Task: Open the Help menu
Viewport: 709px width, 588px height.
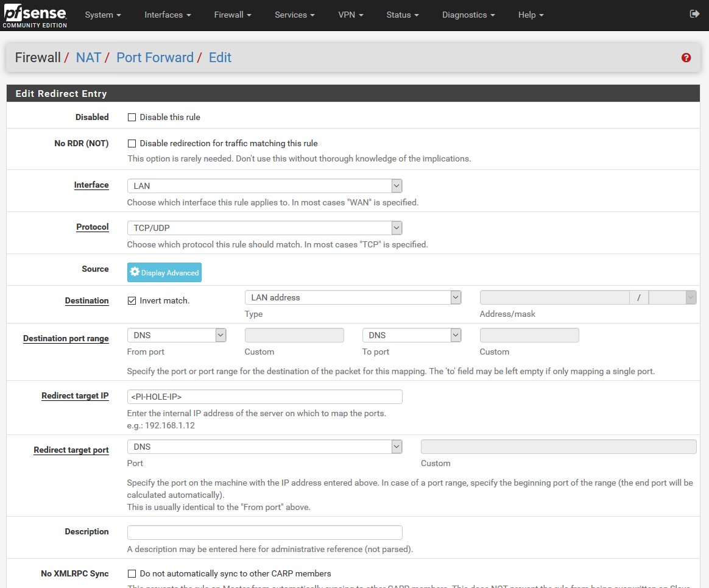Action: [531, 15]
